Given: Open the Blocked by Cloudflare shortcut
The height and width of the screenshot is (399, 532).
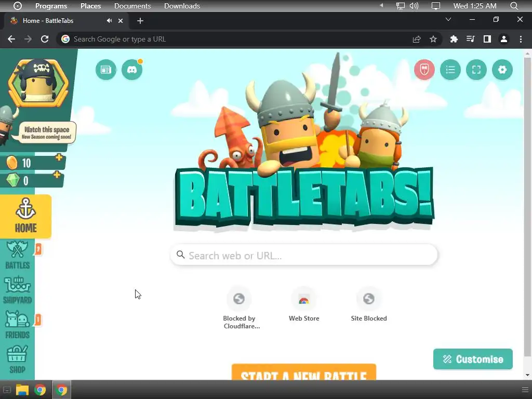Looking at the screenshot, I should click(x=239, y=308).
